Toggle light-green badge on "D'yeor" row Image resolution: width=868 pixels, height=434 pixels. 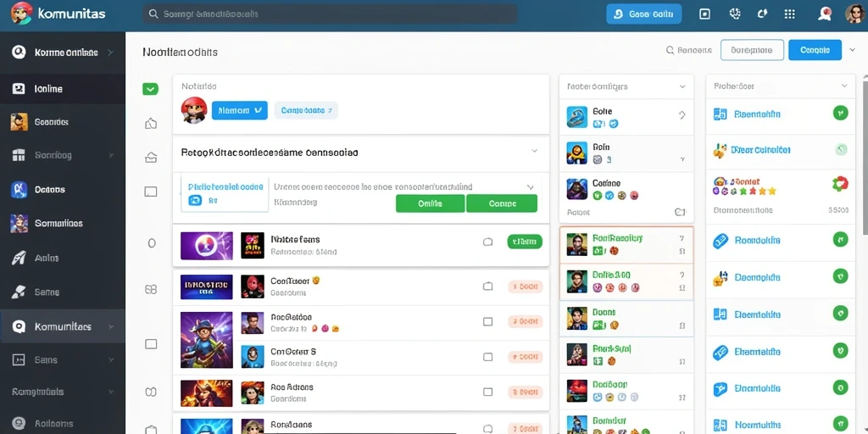click(x=840, y=149)
